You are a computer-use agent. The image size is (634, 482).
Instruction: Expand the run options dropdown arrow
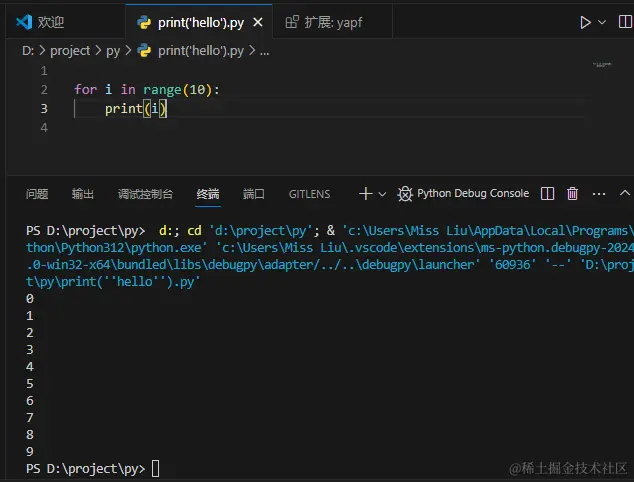(602, 22)
